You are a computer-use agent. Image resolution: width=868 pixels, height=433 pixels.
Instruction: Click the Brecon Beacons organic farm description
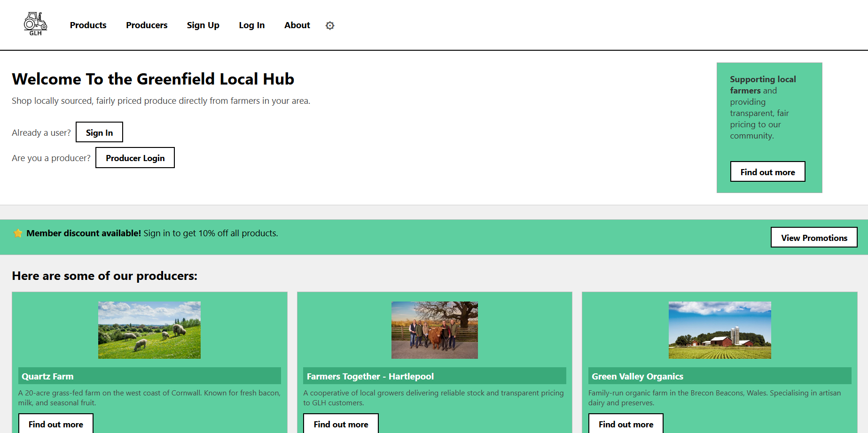coord(714,398)
